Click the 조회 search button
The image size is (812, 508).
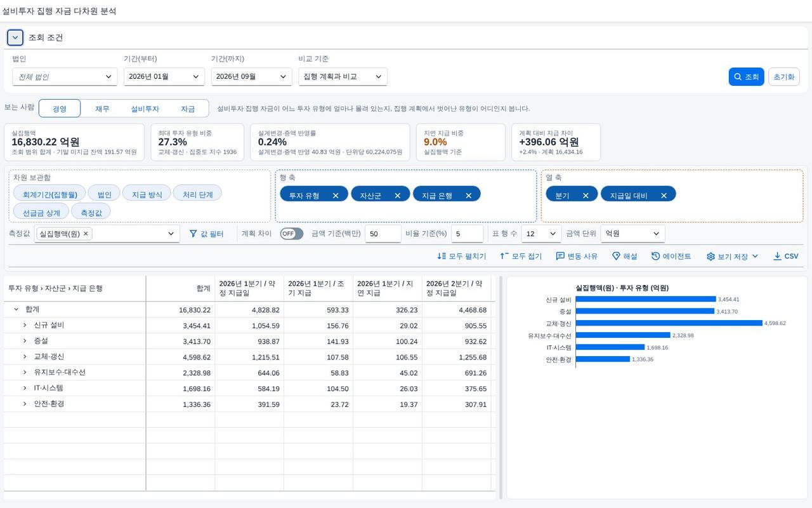pos(746,77)
